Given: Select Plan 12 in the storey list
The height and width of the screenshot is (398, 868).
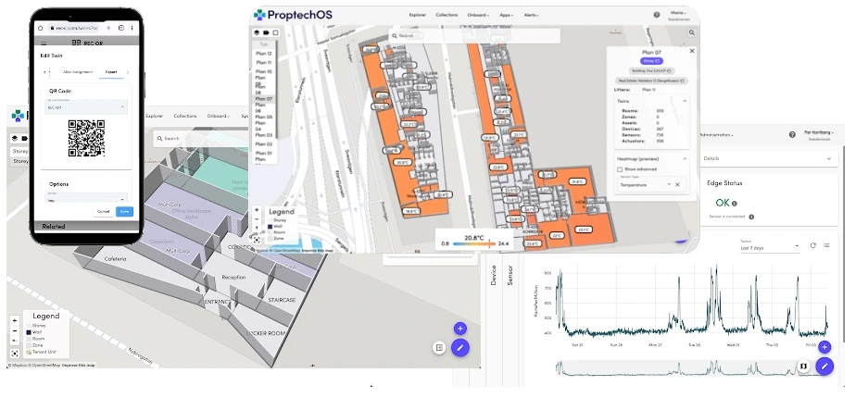Looking at the screenshot, I should click(263, 54).
